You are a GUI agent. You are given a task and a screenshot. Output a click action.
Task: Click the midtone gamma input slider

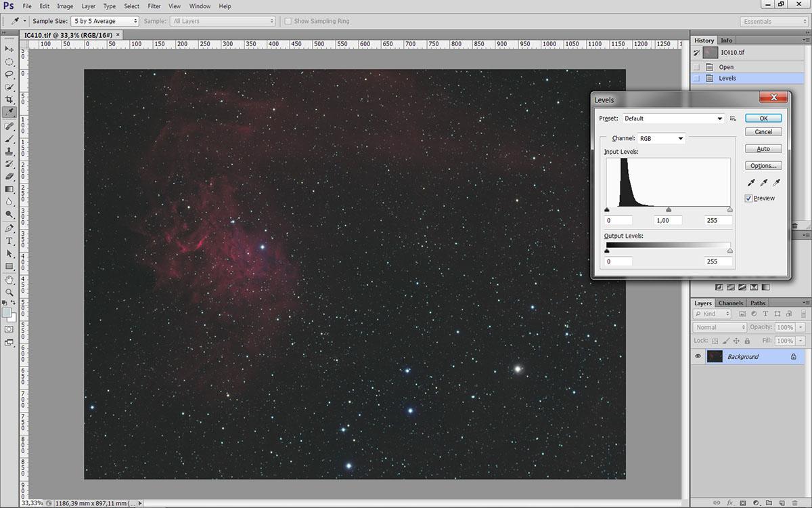669,210
